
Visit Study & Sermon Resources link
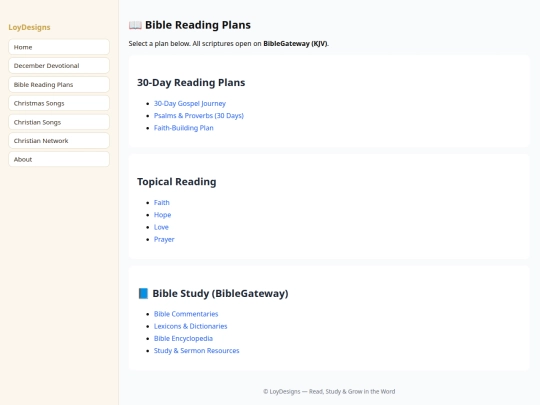pyautogui.click(x=196, y=351)
